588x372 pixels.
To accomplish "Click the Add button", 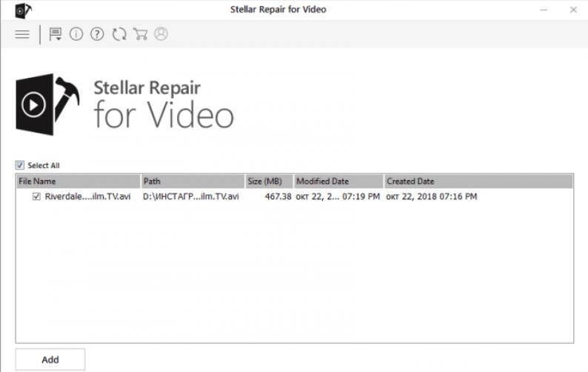I will [x=50, y=359].
